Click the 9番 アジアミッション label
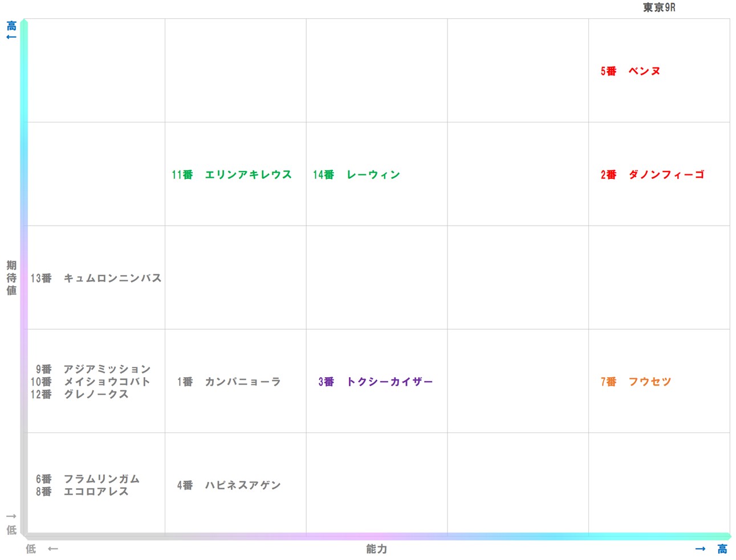 pyautogui.click(x=93, y=369)
